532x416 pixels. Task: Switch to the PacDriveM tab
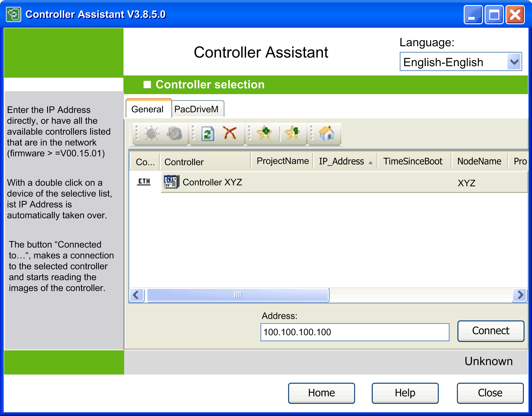[197, 109]
